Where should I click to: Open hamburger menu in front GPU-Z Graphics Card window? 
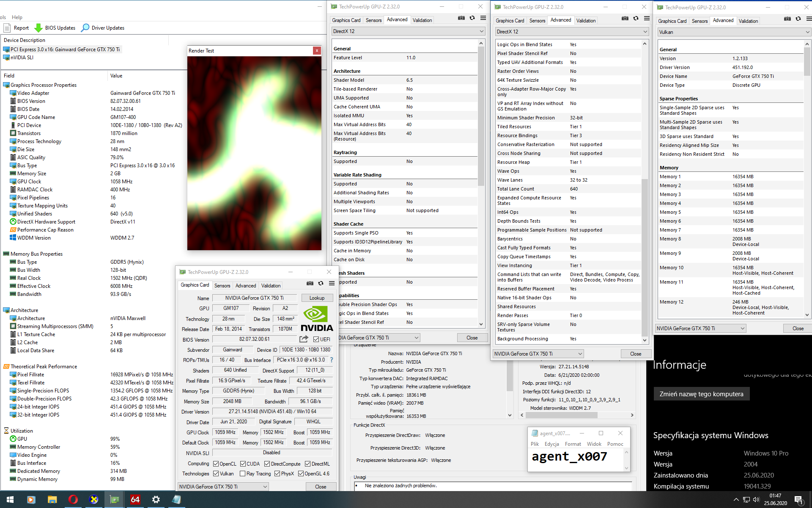pyautogui.click(x=332, y=283)
